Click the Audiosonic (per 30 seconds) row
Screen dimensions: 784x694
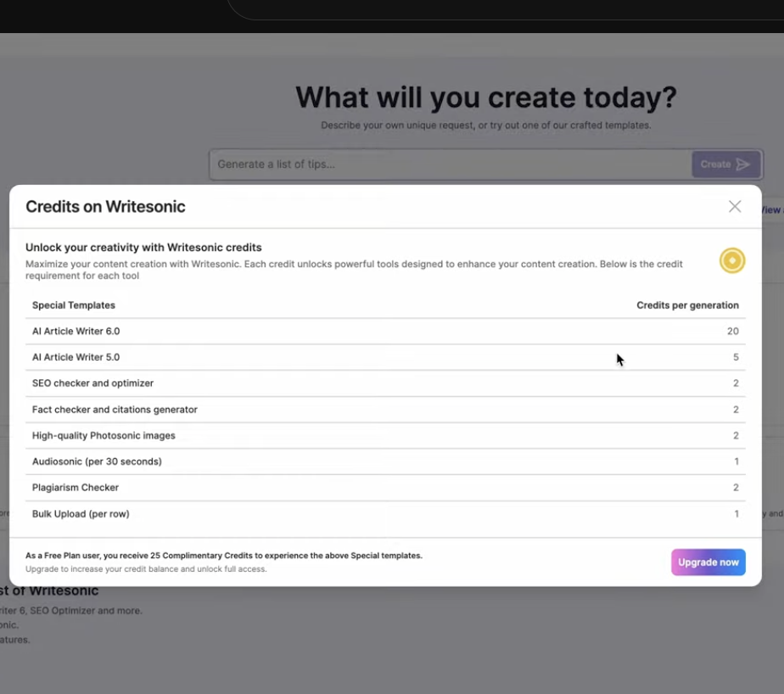click(97, 462)
